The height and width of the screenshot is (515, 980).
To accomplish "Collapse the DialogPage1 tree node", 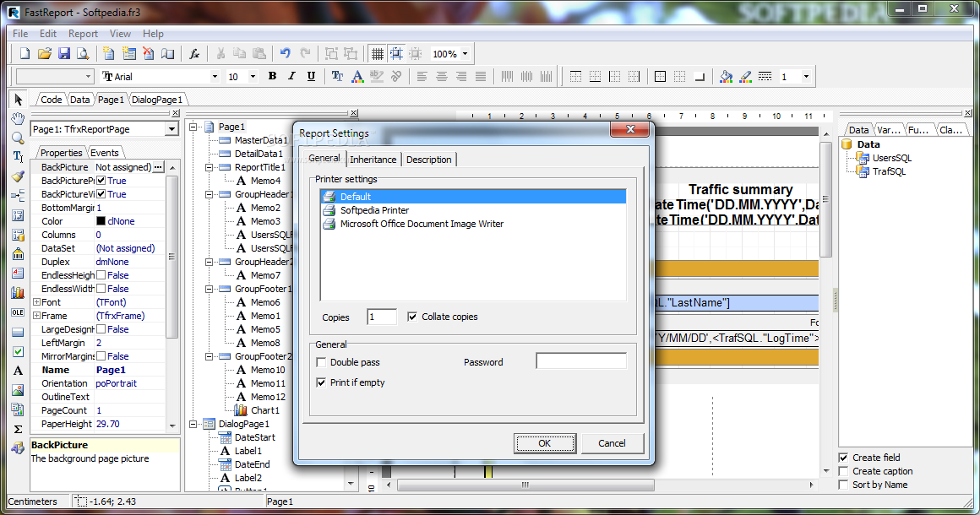I will [193, 424].
